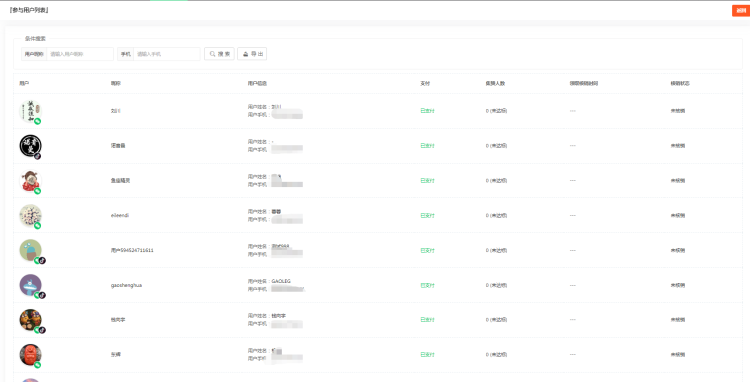Click TikTok badge on 用户594534711611's avatar
750x382 pixels.
(x=42, y=261)
